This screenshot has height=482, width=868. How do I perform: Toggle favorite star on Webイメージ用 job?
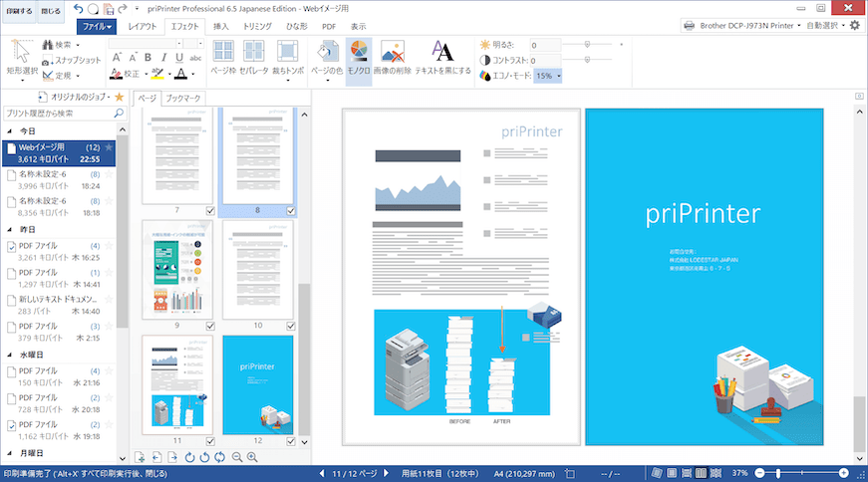coord(109,147)
